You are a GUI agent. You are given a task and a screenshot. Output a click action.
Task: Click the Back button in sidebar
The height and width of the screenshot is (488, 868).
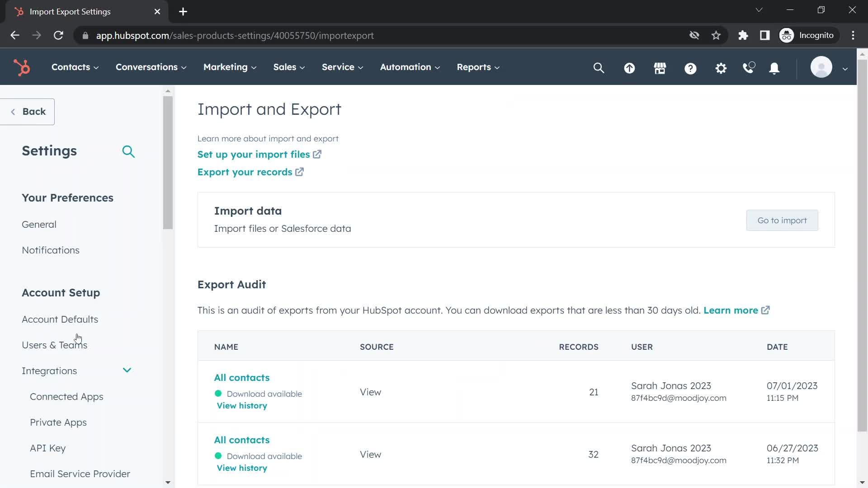tap(28, 112)
